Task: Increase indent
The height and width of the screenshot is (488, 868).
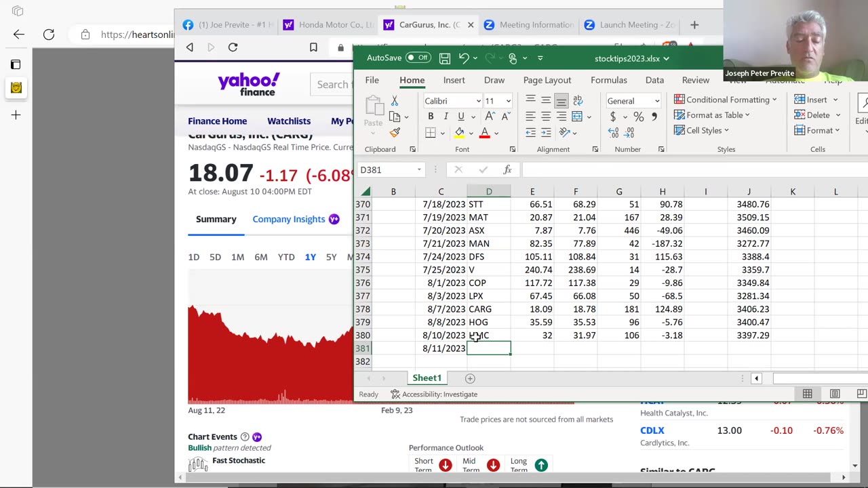Action: click(x=546, y=133)
